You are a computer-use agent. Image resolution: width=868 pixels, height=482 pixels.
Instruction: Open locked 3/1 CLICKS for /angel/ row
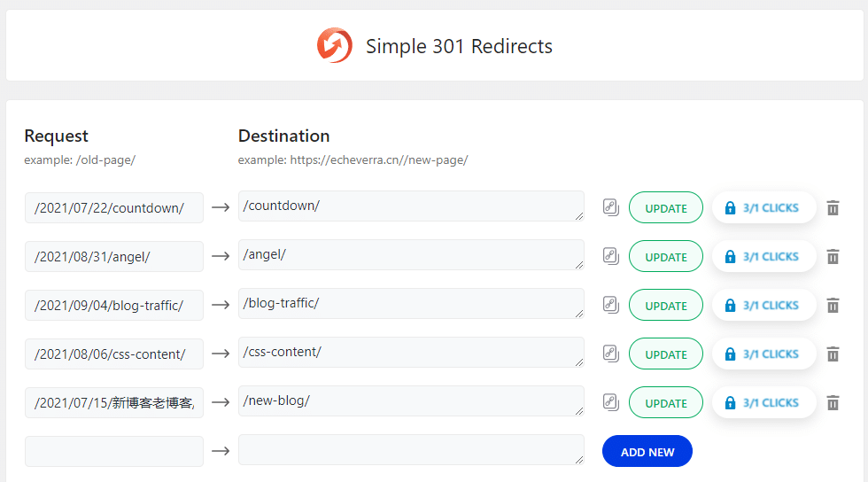click(763, 257)
